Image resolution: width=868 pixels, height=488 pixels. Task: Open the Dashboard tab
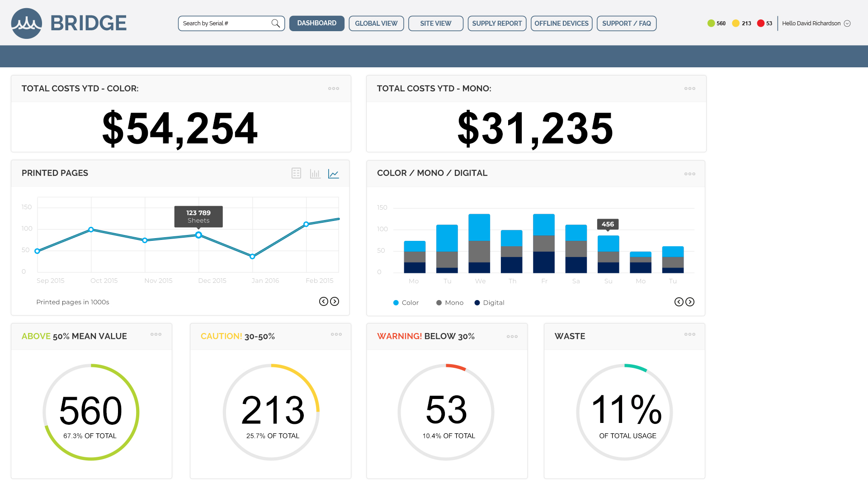point(316,23)
